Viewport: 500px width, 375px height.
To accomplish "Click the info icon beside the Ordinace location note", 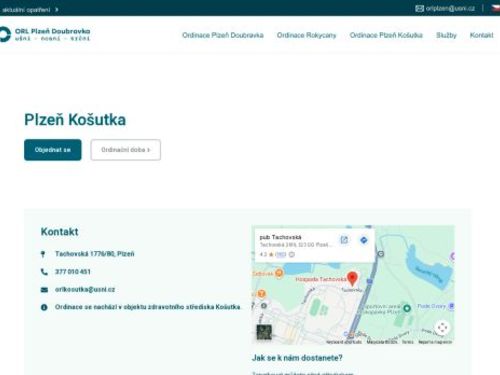I will [44, 307].
